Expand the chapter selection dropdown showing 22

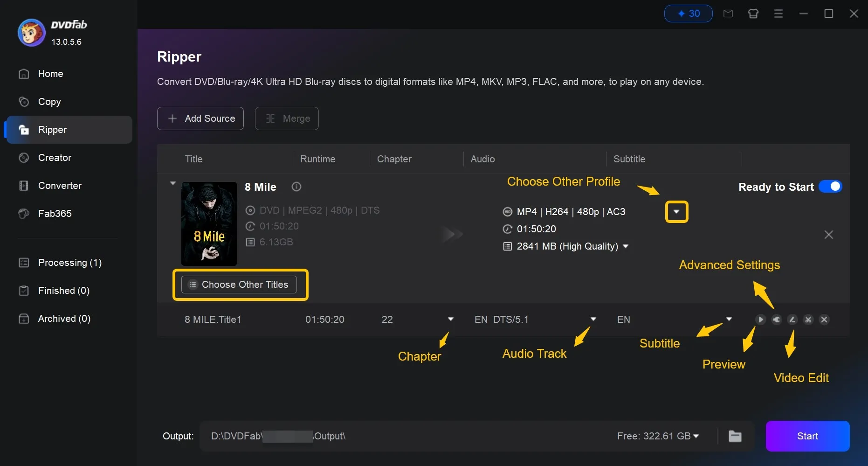click(x=450, y=319)
